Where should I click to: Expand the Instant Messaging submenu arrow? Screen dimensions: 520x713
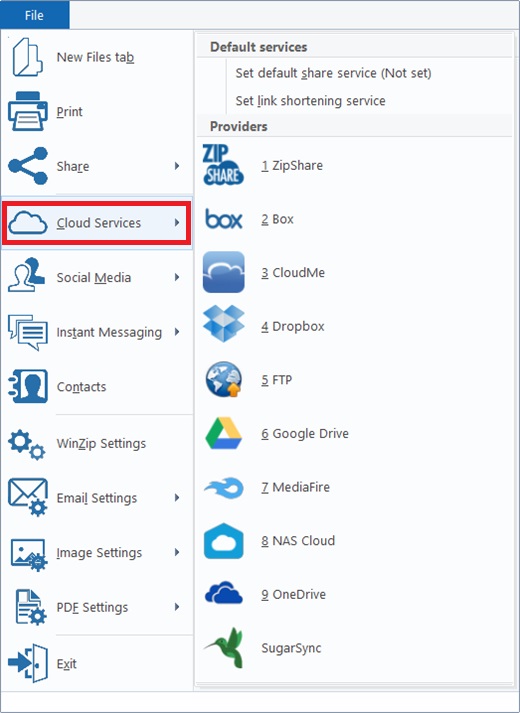pyautogui.click(x=177, y=331)
